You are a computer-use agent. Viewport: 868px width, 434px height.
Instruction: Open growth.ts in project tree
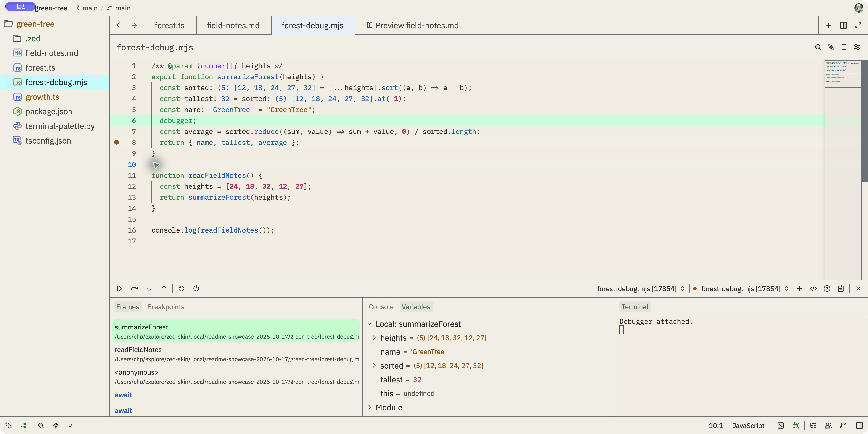42,97
